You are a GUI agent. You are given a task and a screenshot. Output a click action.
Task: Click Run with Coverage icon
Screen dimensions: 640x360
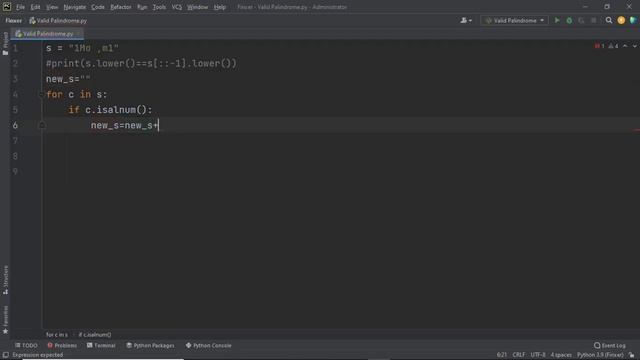pos(581,20)
